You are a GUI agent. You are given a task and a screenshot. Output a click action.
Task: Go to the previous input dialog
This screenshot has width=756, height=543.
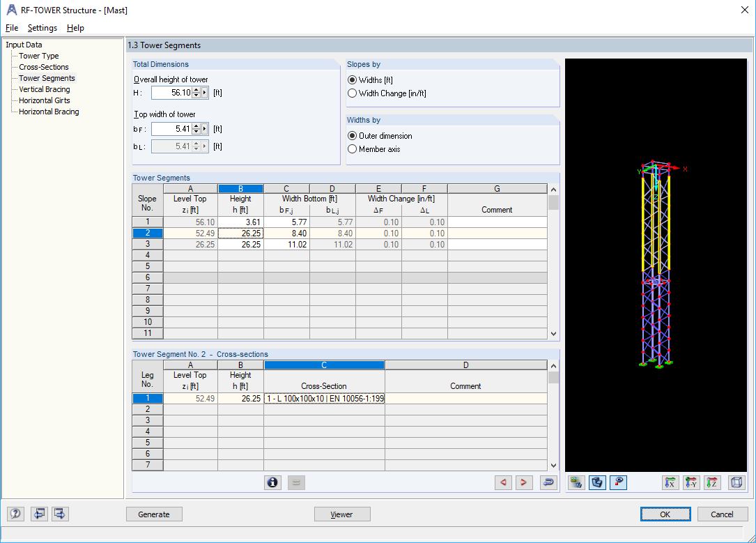click(40, 514)
